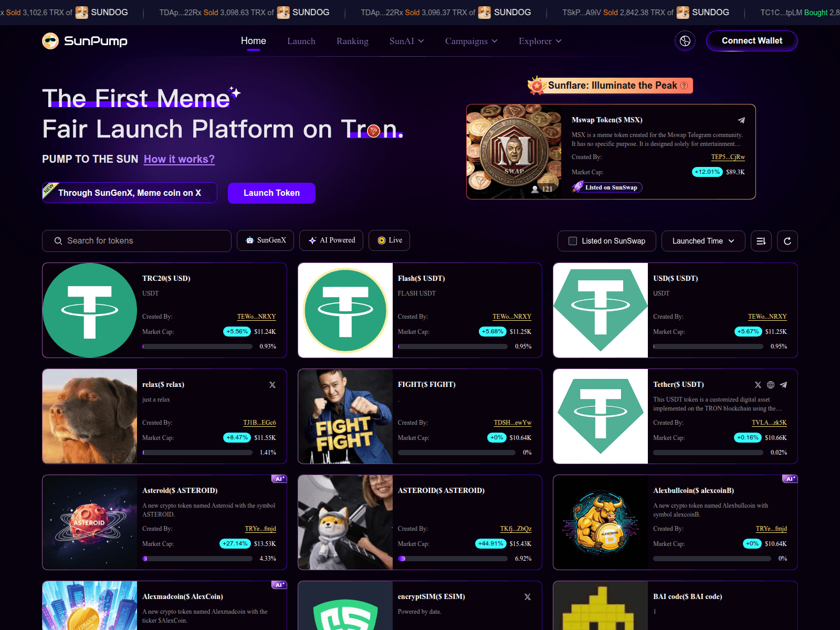Open creator link TDSH...ewYw
This screenshot has width=840, height=630.
[x=512, y=423]
